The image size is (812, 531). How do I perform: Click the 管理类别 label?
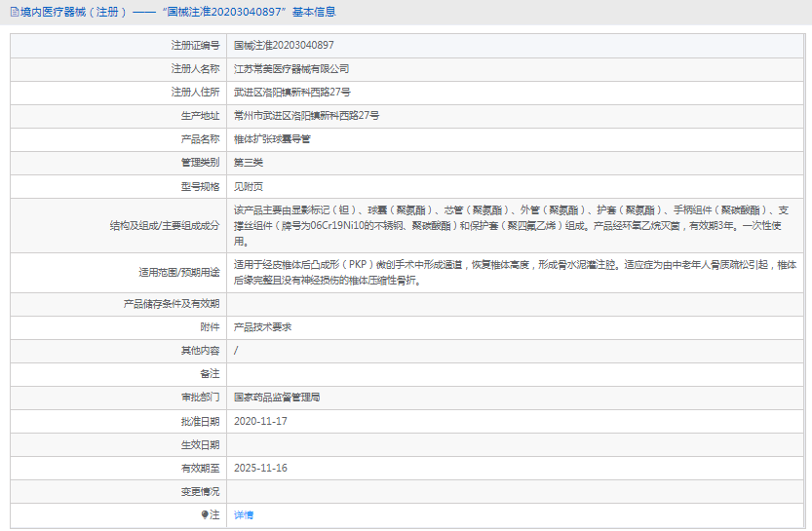(201, 163)
